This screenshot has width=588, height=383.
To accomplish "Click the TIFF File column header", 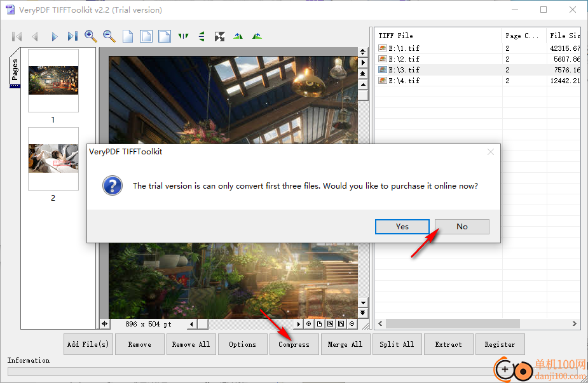I will tap(439, 36).
